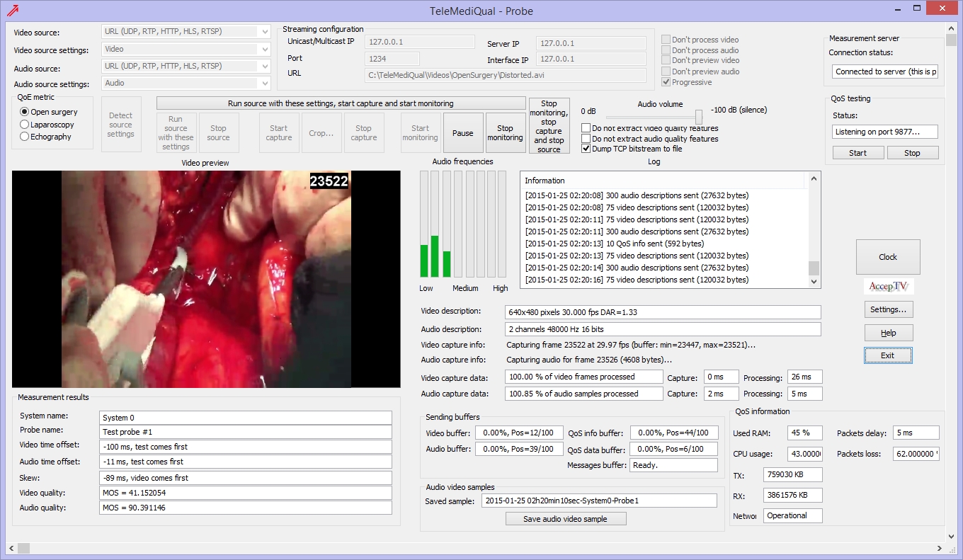The width and height of the screenshot is (963, 560).
Task: Click the TeleMediQual icon in the title bar
Action: pos(13,11)
